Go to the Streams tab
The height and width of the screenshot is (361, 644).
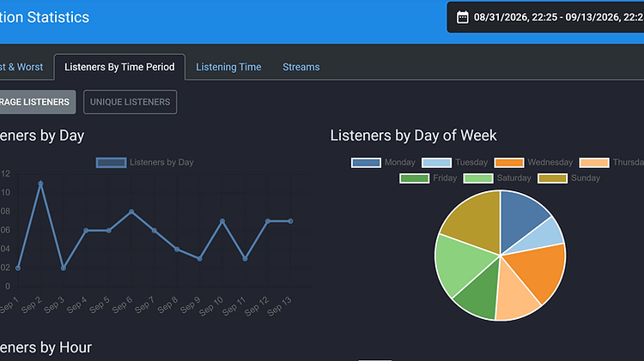tap(301, 67)
